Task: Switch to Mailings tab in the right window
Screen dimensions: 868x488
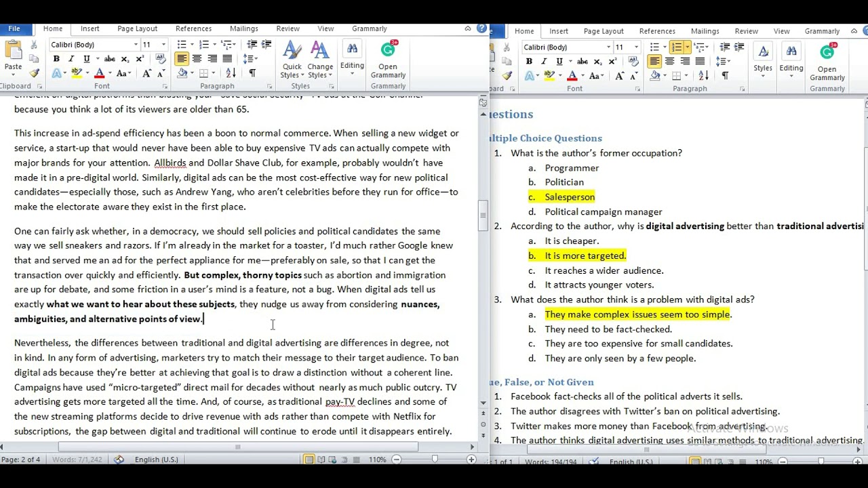Action: (x=705, y=31)
